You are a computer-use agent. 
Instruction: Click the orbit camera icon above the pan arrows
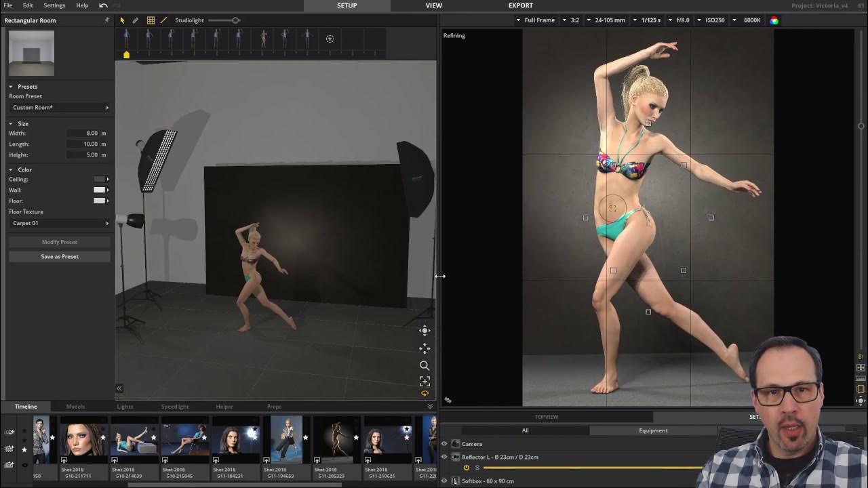click(425, 331)
